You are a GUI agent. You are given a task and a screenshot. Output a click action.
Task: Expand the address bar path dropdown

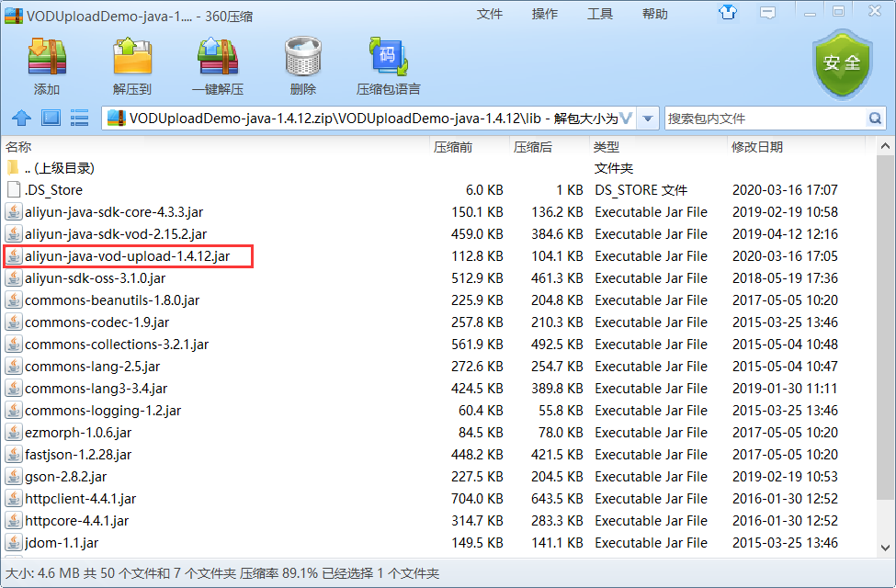(x=647, y=118)
